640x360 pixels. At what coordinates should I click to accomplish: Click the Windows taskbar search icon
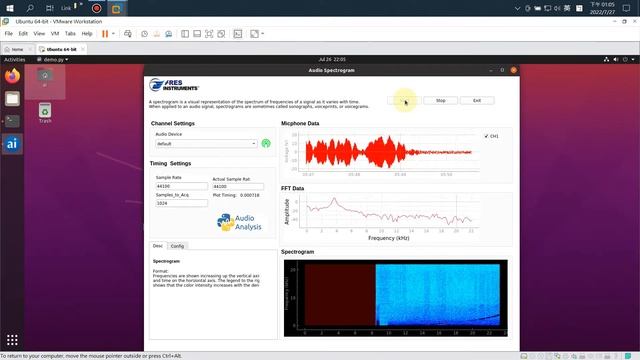point(30,8)
